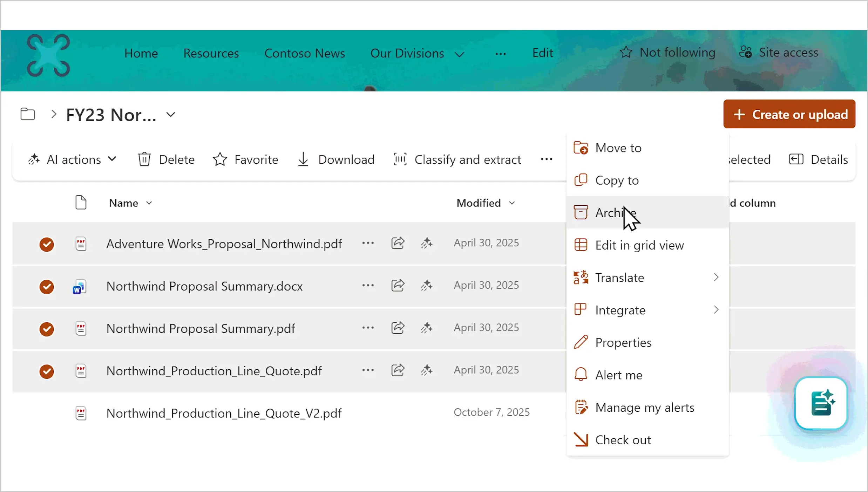The width and height of the screenshot is (868, 492).
Task: Open the Copilot icon at the bottom right
Action: pyautogui.click(x=821, y=403)
